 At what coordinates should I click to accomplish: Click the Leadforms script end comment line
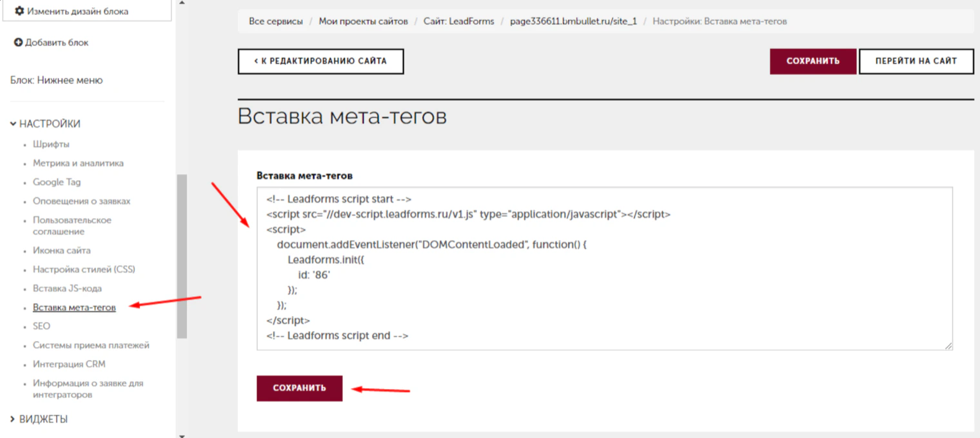337,336
